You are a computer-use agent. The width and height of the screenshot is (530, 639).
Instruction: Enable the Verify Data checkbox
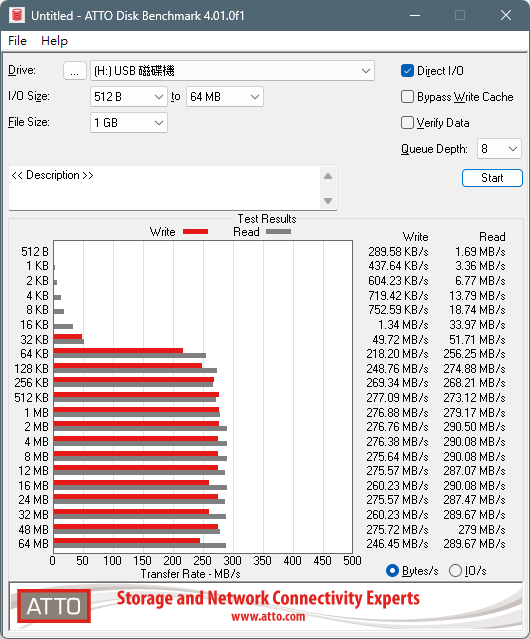(x=407, y=123)
